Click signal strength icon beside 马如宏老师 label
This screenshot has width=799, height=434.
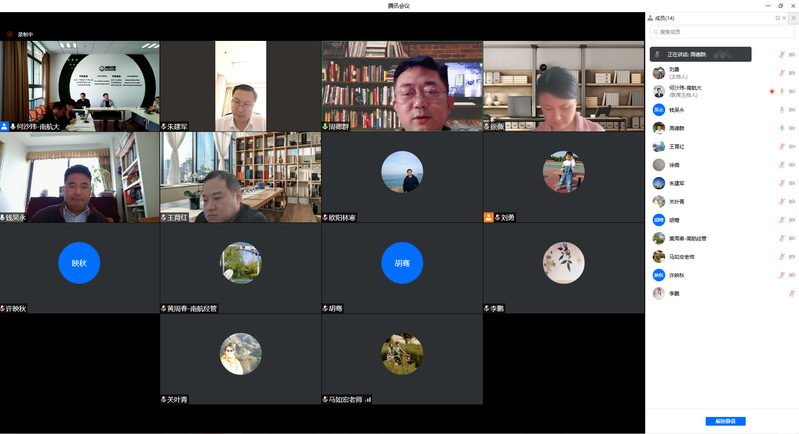(x=368, y=399)
